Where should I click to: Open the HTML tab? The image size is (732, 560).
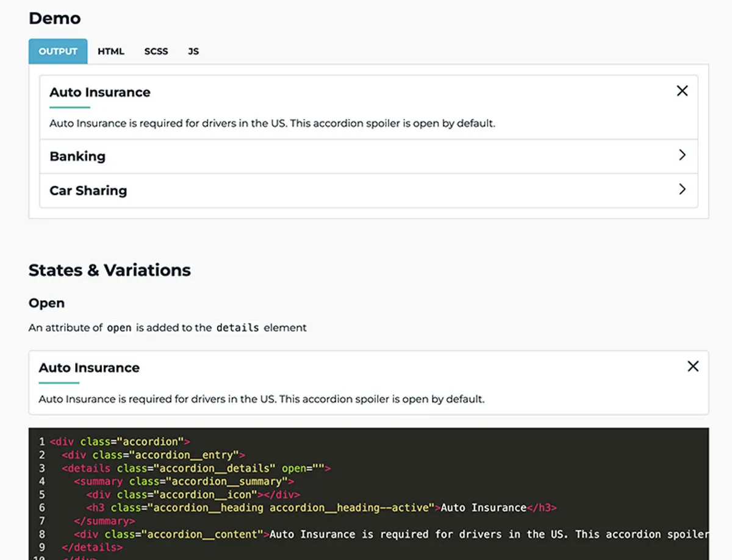pos(111,51)
